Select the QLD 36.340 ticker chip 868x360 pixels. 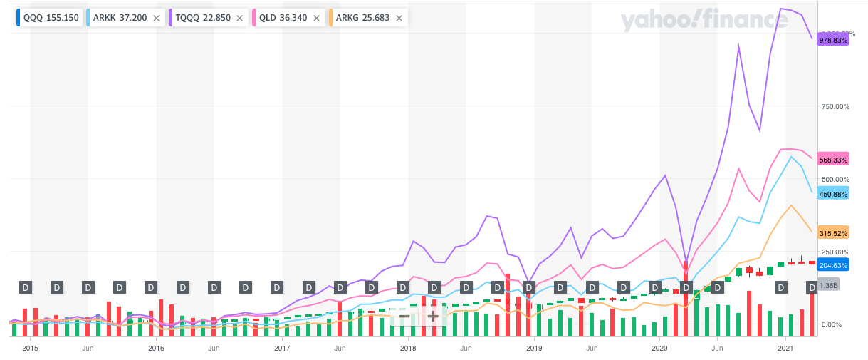(287, 18)
